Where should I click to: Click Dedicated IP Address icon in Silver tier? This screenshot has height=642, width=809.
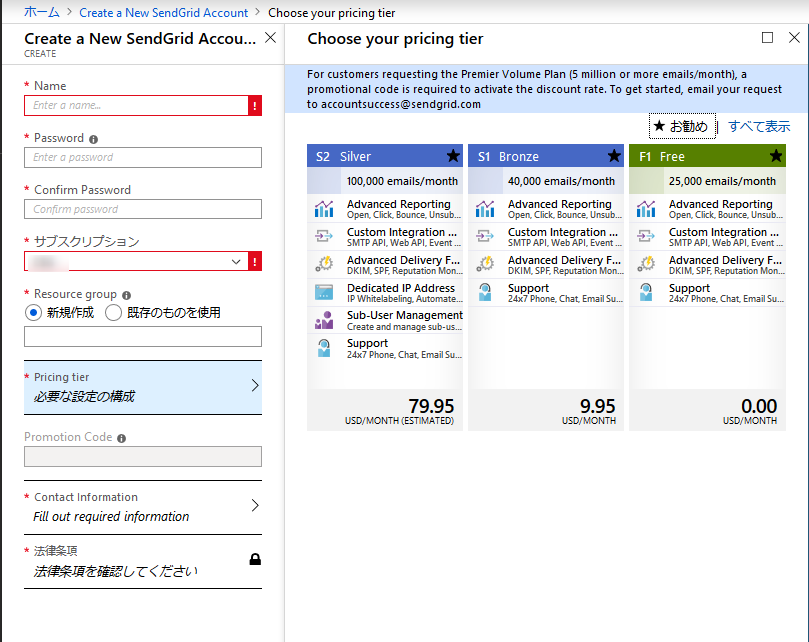click(x=324, y=292)
